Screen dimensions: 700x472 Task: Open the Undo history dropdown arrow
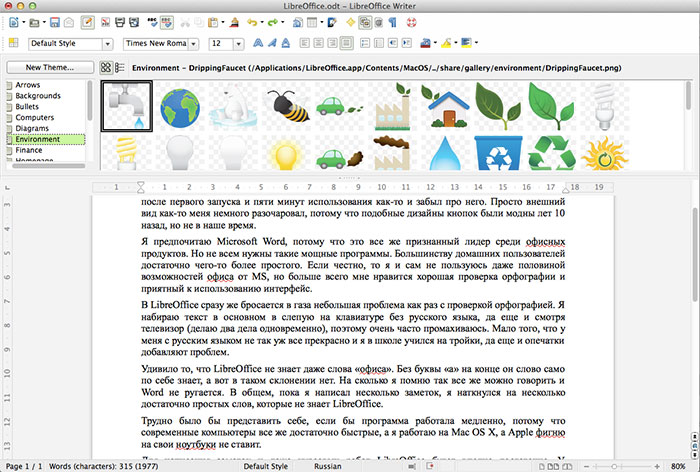pyautogui.click(x=262, y=22)
